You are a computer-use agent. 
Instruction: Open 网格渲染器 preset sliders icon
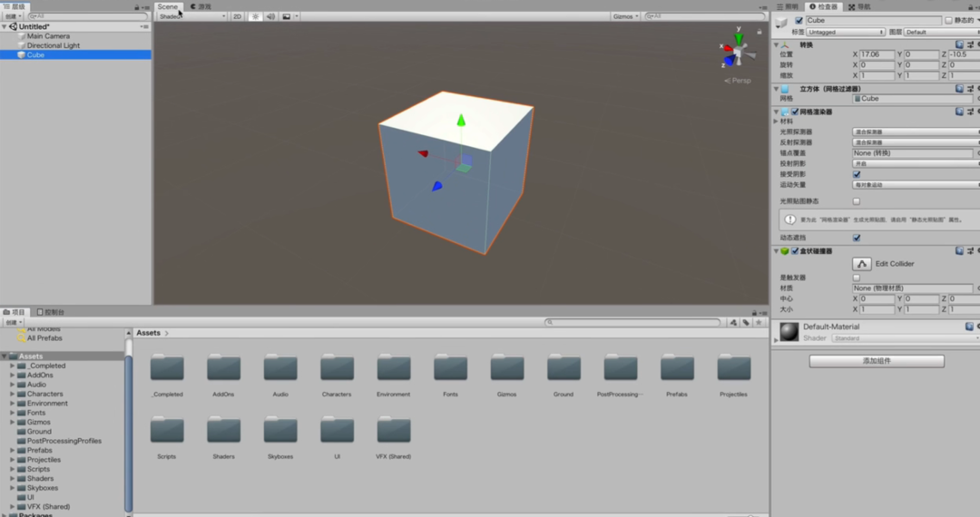coord(970,112)
